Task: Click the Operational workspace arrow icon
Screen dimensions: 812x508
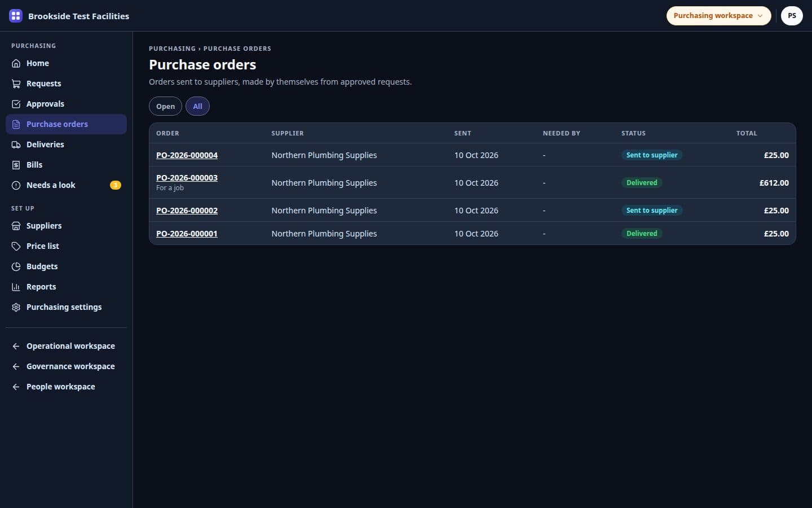Action: coord(16,346)
